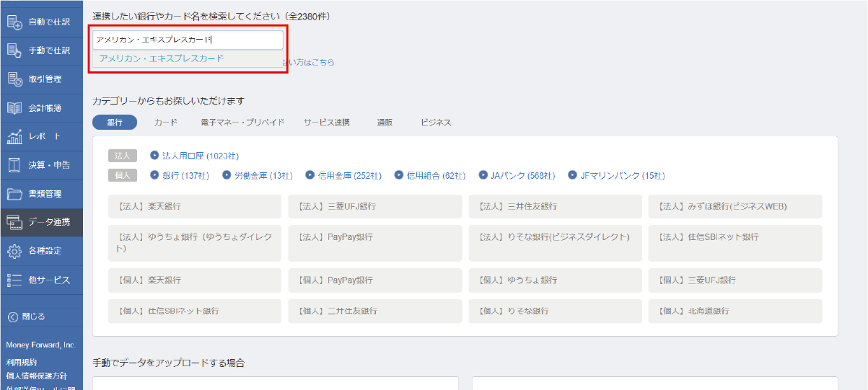The height and width of the screenshot is (390, 868).
Task: Select 【法人】三井住友銀行 button
Action: coord(555,206)
